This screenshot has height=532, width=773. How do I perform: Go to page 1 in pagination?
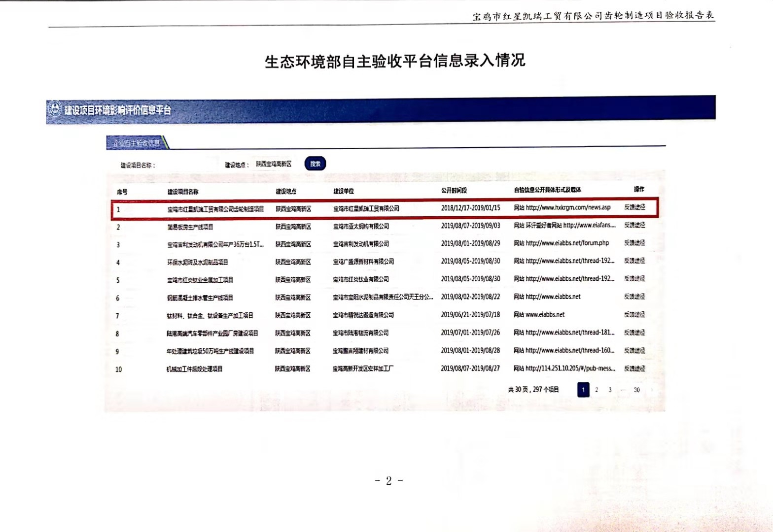pos(583,390)
